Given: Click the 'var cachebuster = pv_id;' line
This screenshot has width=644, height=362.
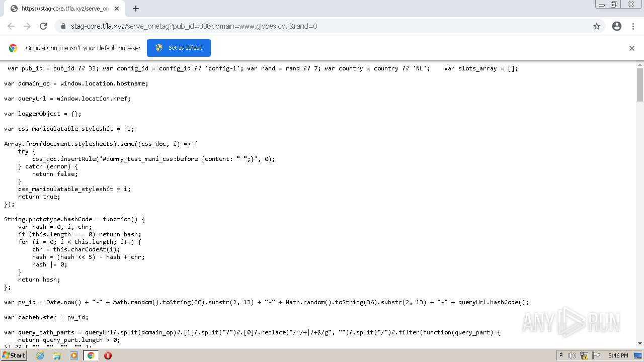Looking at the screenshot, I should coord(46,317).
